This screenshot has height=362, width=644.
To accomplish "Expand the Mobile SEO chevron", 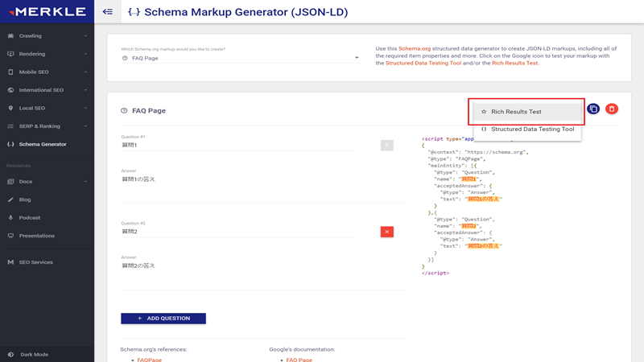I will (85, 72).
